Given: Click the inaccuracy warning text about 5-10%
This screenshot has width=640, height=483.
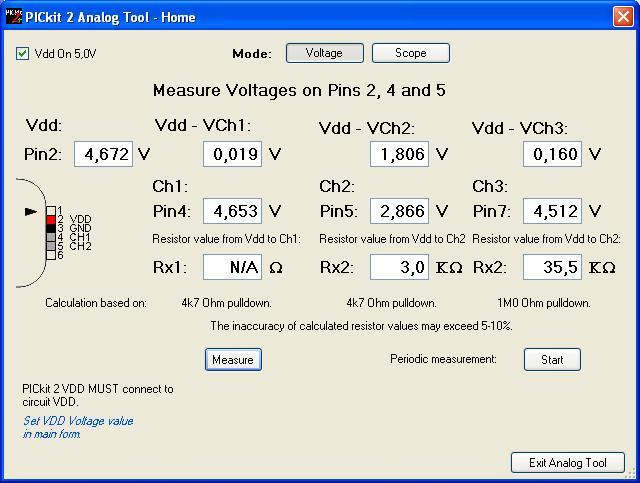Looking at the screenshot, I should [x=362, y=326].
